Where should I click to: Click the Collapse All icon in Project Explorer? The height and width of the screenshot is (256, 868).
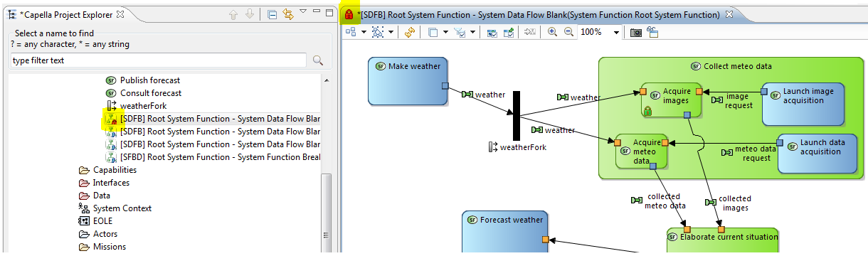coord(272,14)
